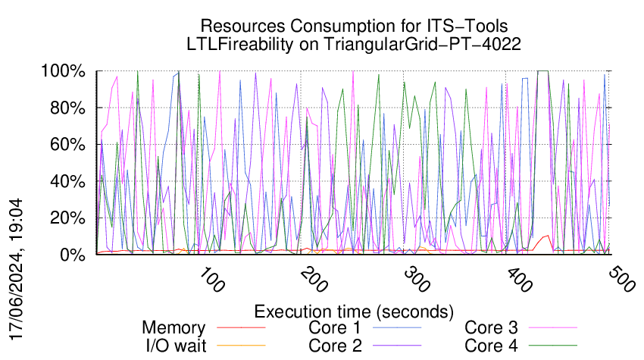Screen dimensions: 644x360
Task: Click the pink Core 3 legend line sample
Action: coord(553,327)
